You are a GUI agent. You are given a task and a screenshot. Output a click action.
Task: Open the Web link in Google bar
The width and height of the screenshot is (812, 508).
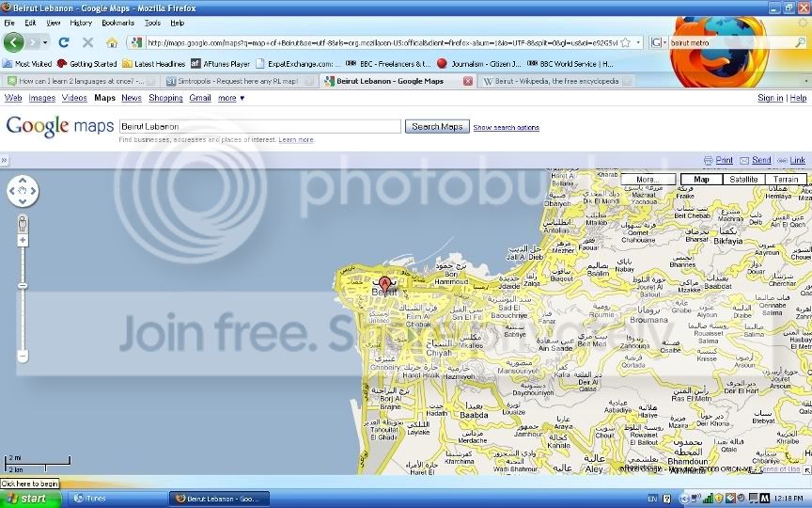tap(13, 98)
